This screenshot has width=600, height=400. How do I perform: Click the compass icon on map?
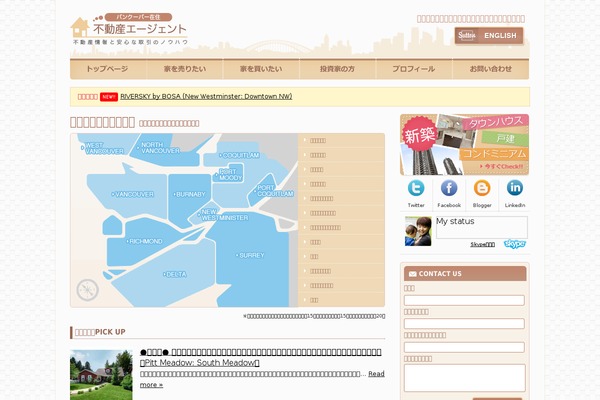click(88, 290)
